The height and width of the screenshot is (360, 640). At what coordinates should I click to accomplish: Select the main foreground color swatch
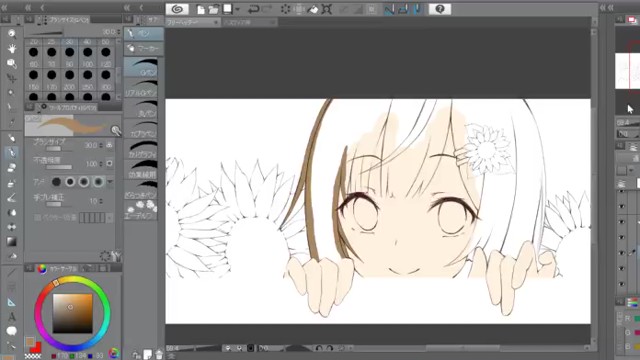point(29,341)
